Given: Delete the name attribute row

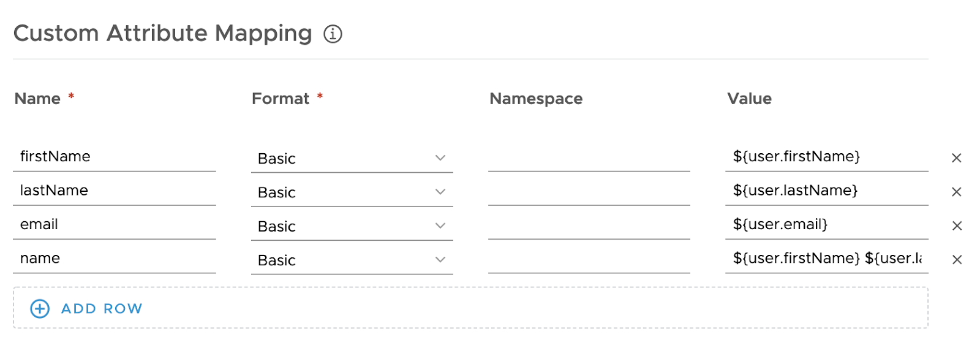Looking at the screenshot, I should [956, 260].
